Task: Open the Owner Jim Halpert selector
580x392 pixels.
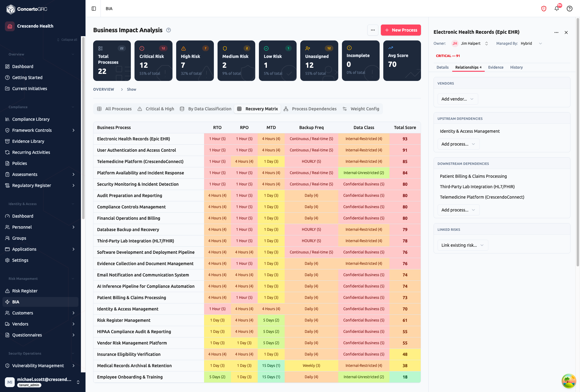Action: (470, 44)
